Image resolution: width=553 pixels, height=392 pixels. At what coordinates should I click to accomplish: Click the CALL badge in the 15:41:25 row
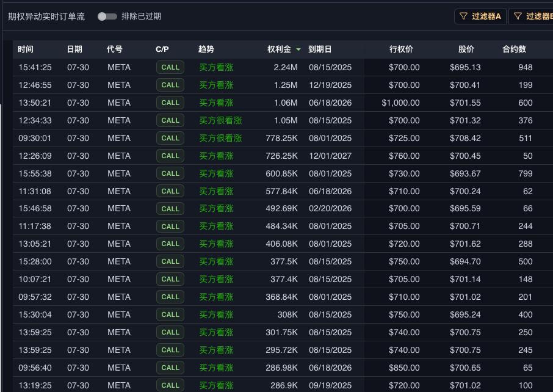pos(170,67)
